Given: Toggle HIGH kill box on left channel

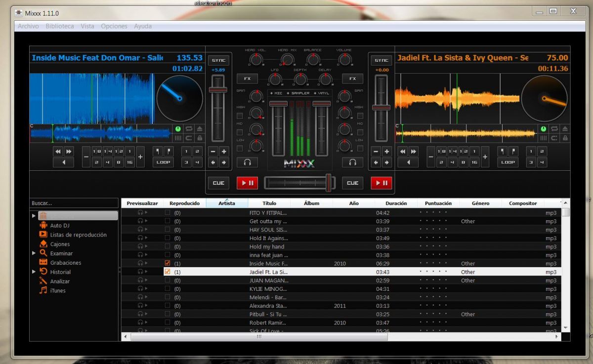Looking at the screenshot, I should click(x=240, y=116).
